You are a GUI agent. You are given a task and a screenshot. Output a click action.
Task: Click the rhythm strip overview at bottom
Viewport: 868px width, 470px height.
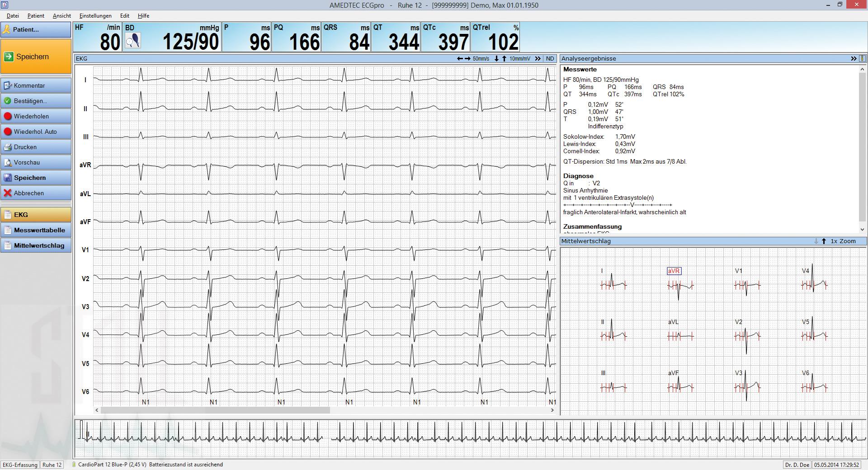[470, 438]
